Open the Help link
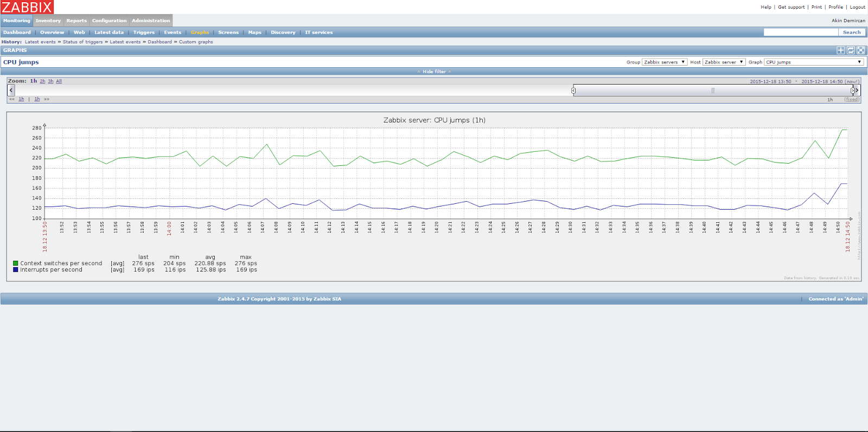This screenshot has width=868, height=432. point(765,7)
